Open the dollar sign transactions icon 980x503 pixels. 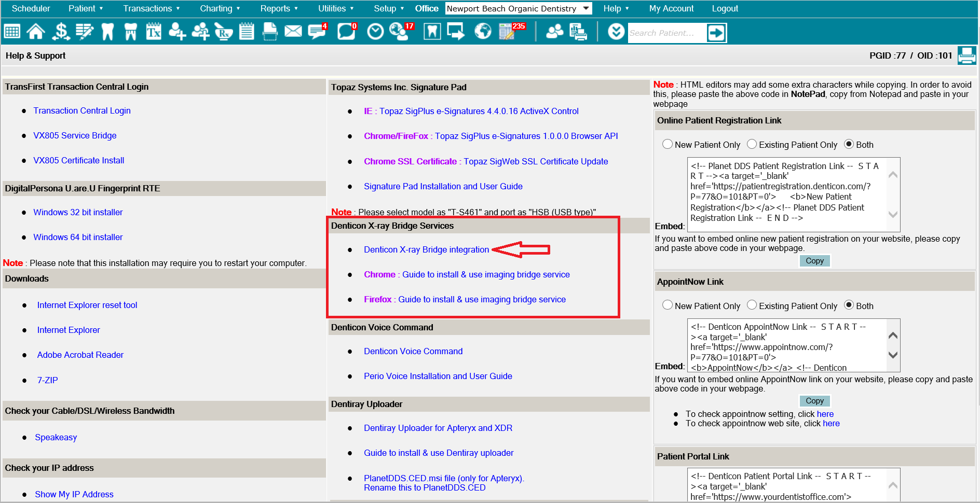click(61, 32)
